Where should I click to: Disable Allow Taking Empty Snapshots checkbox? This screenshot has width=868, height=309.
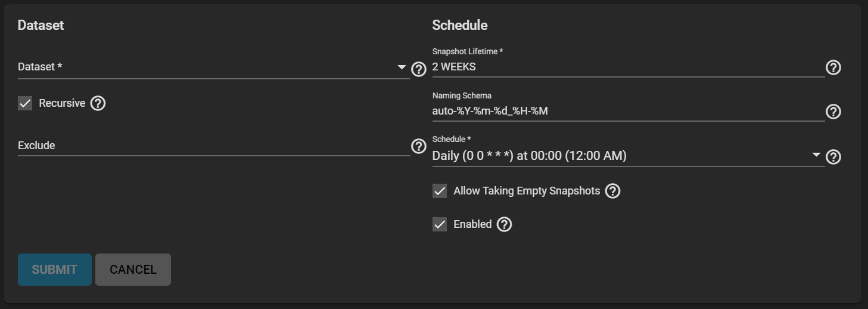coord(440,191)
